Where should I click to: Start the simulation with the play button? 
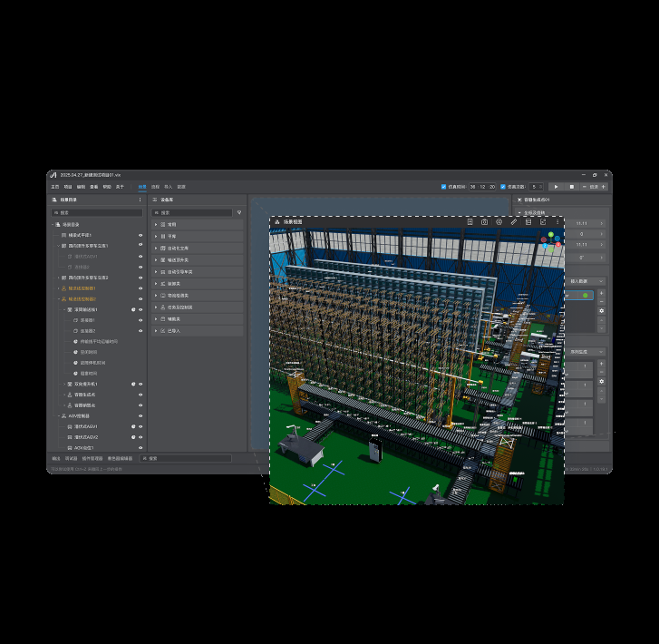click(556, 187)
